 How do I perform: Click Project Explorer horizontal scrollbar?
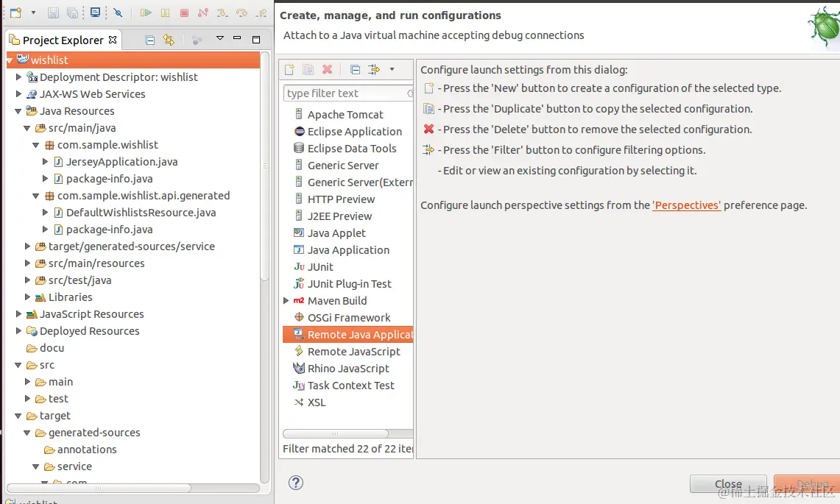pos(99,489)
